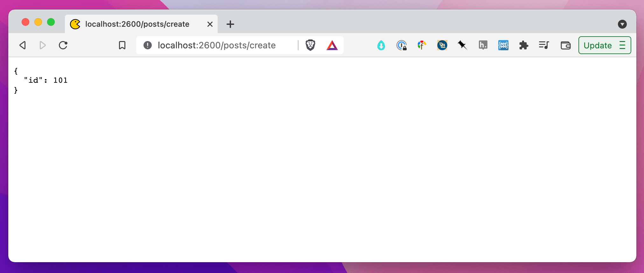Open the Extensions puzzle piece menu

pos(524,45)
